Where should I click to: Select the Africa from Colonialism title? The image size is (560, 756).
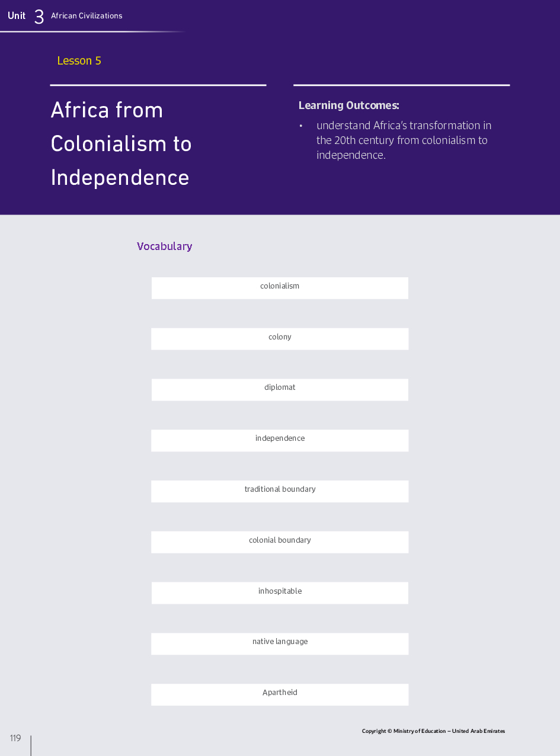[121, 144]
